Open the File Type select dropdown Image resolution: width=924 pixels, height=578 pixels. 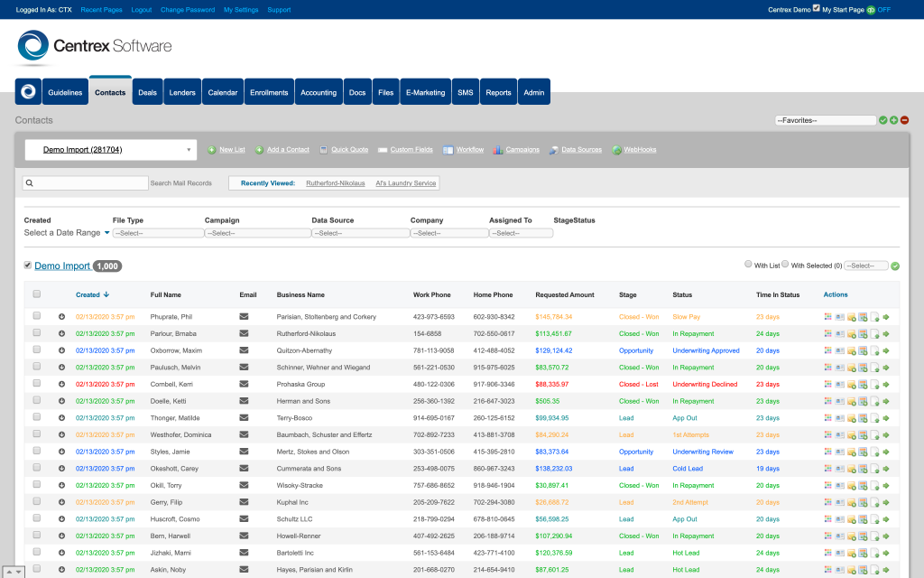[158, 234]
